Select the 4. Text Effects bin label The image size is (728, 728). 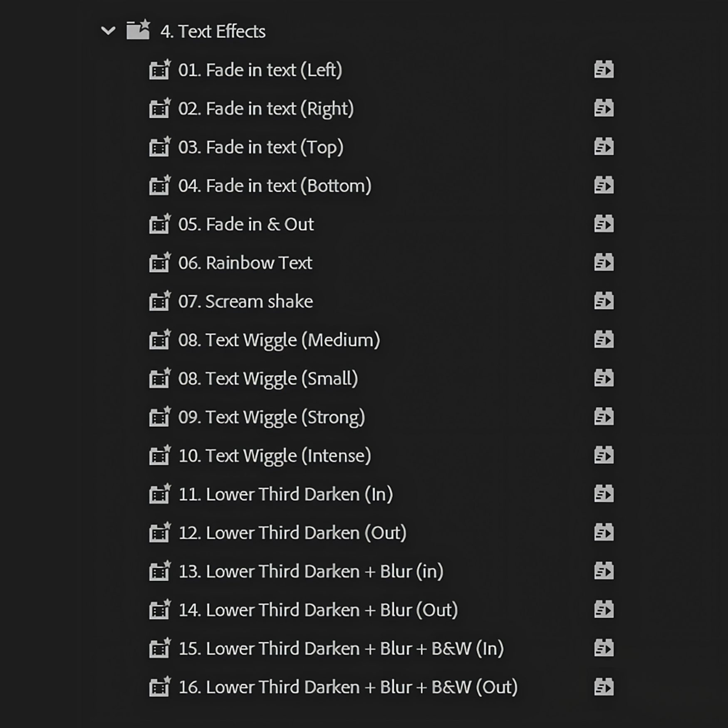213,30
